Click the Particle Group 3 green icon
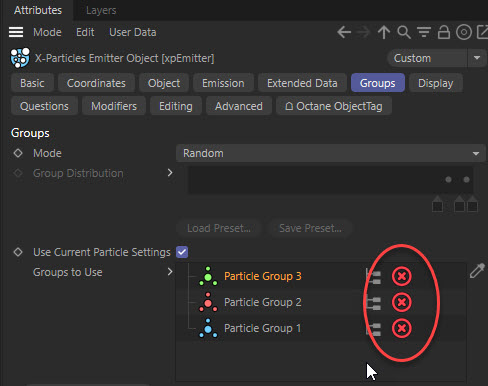The image size is (488, 386). 208,276
